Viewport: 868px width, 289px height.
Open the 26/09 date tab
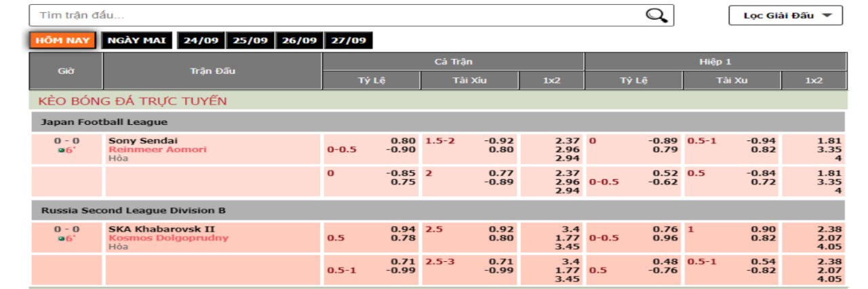tap(299, 41)
